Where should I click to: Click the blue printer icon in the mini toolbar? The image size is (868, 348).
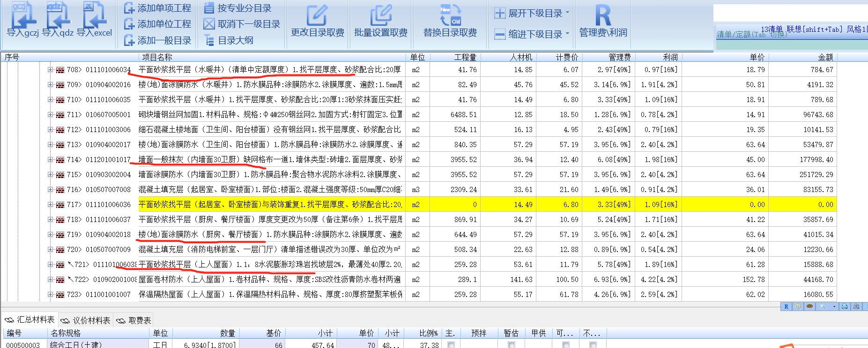845,306
